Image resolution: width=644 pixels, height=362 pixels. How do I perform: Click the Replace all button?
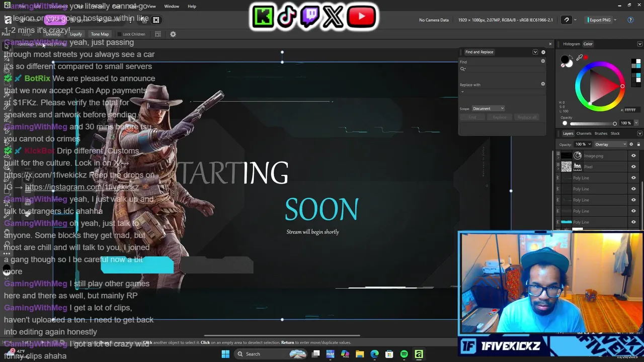coord(527,117)
